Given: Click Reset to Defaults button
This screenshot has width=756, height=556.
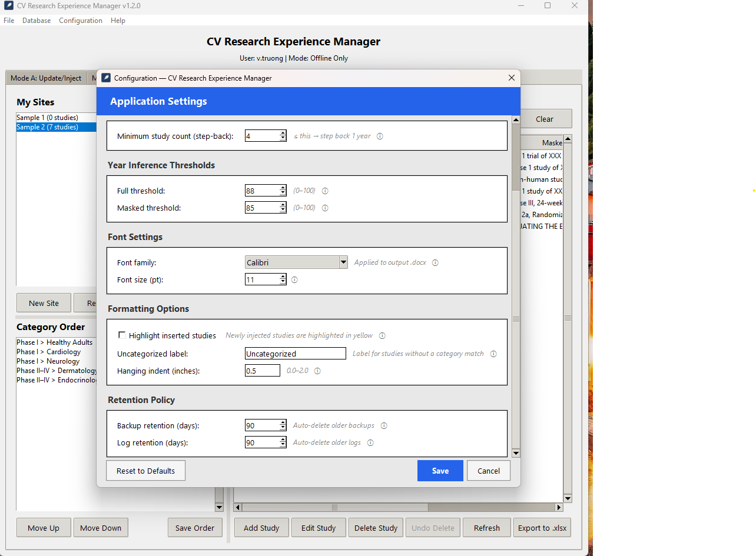Looking at the screenshot, I should [145, 471].
